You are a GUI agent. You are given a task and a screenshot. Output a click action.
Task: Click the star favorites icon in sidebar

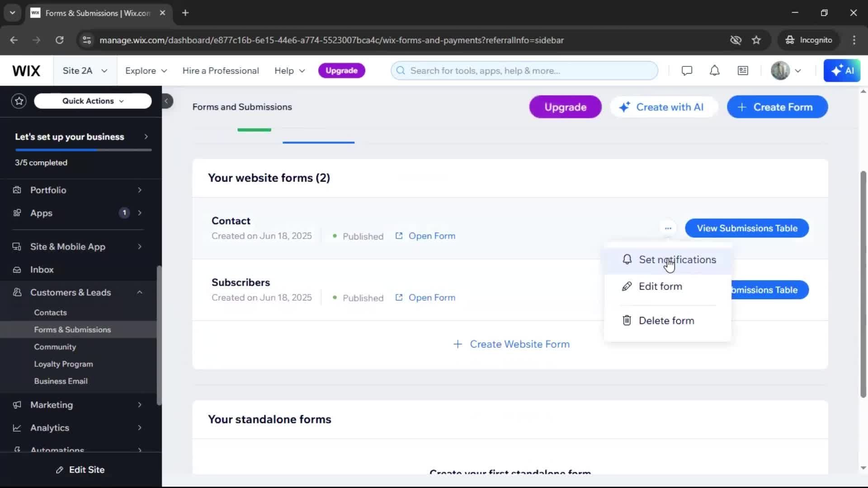(x=19, y=101)
